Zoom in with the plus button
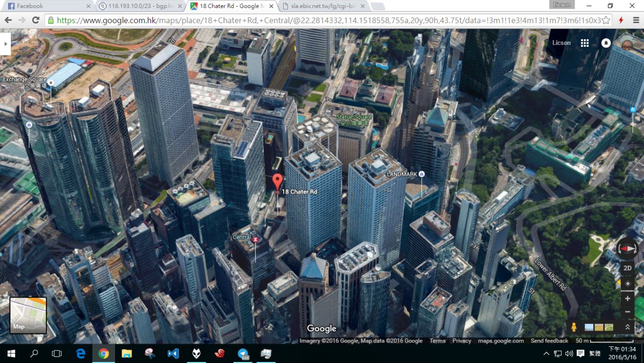 pos(627,298)
